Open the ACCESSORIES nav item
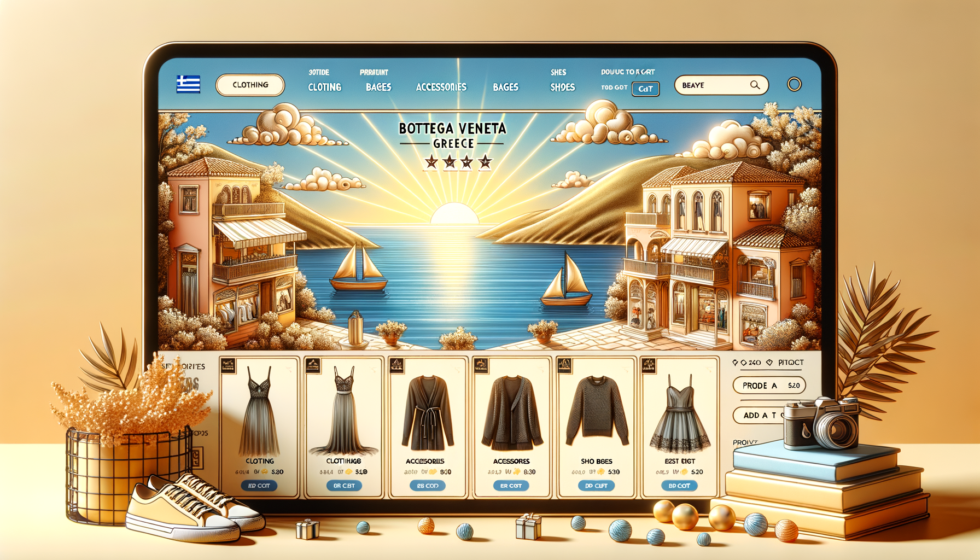The image size is (980, 560). click(441, 87)
